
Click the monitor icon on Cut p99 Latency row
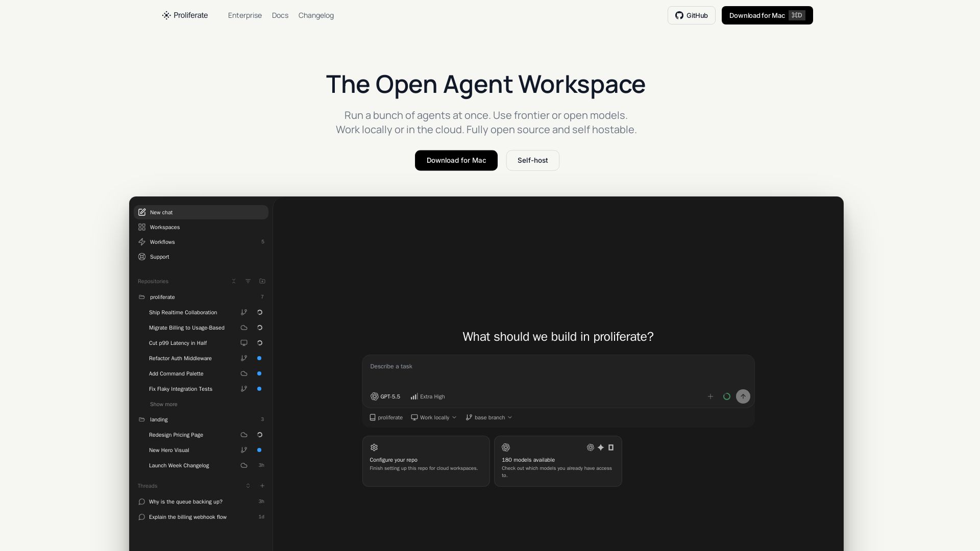pos(244,343)
